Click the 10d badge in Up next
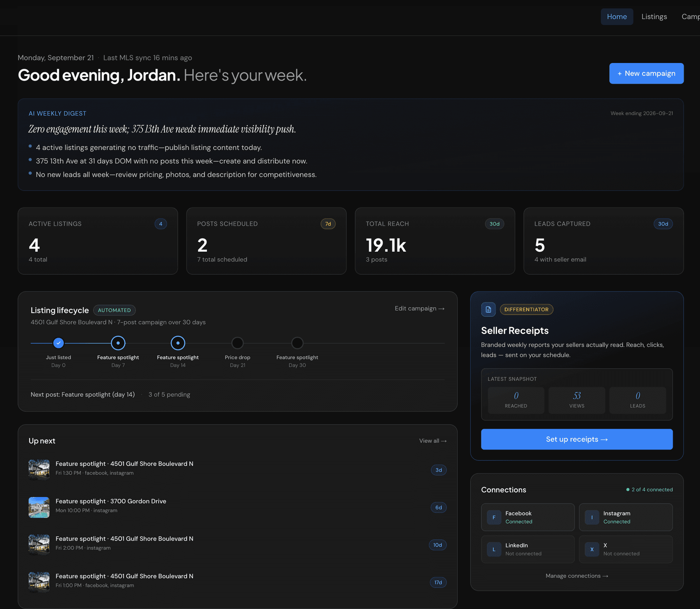 click(437, 545)
